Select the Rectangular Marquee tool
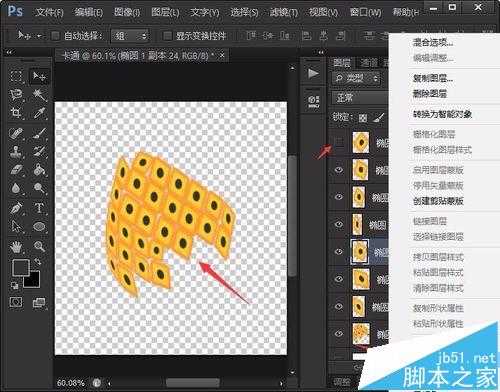Viewport: 500px width, 392px height. (16, 76)
